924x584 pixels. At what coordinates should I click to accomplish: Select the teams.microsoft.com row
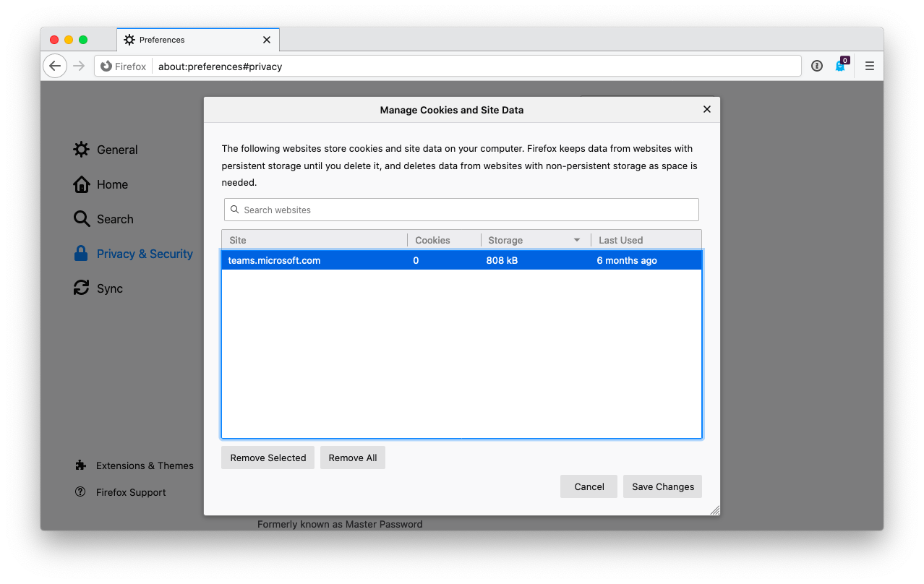(461, 260)
